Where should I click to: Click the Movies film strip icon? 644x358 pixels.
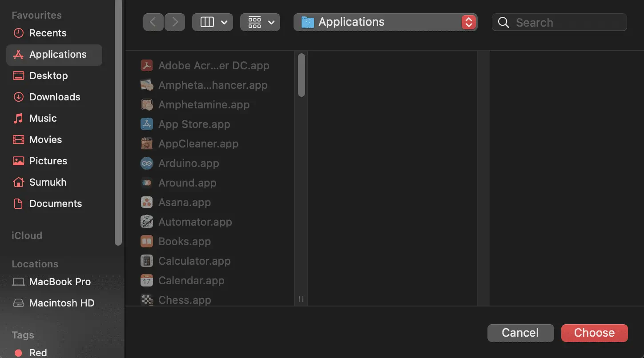(x=18, y=140)
